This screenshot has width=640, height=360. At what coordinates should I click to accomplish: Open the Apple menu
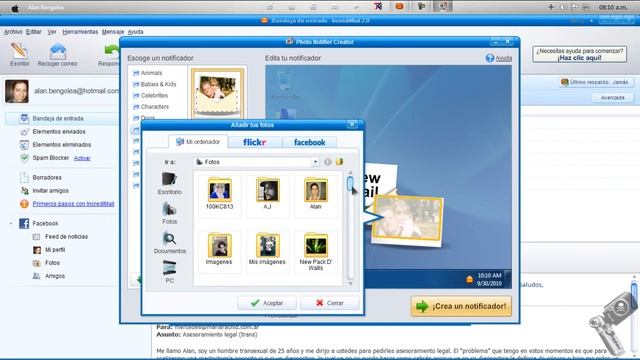pyautogui.click(x=15, y=7)
